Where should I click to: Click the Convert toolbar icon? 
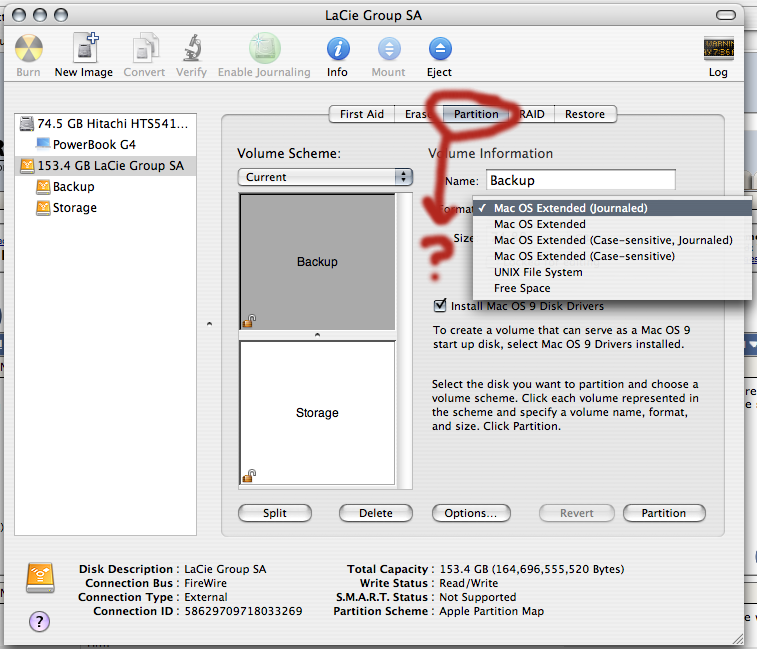(x=144, y=48)
